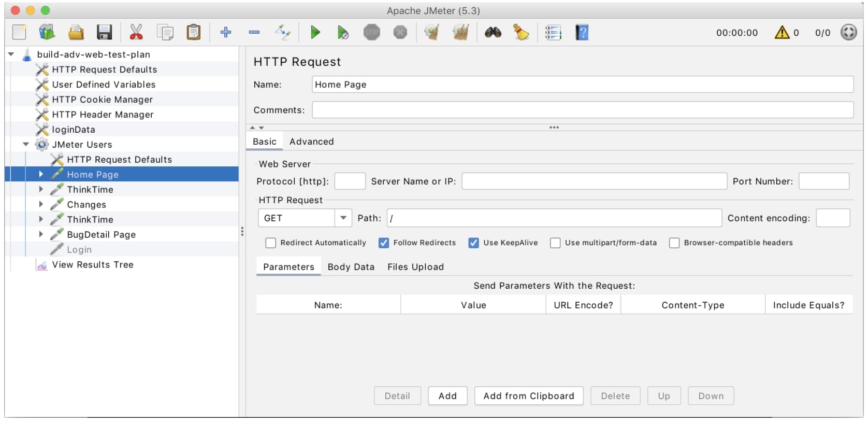The height and width of the screenshot is (423, 868).
Task: Expand the second ThinkTime node
Action: click(41, 219)
